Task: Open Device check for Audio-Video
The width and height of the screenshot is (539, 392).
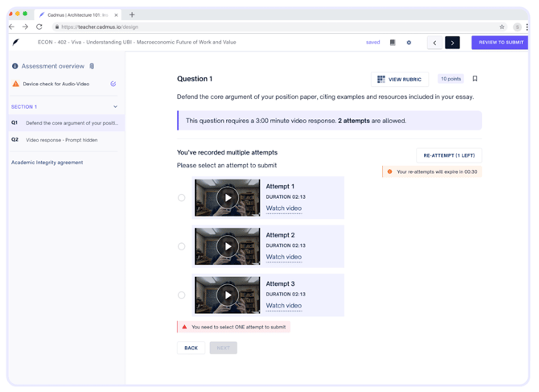Action: point(56,84)
